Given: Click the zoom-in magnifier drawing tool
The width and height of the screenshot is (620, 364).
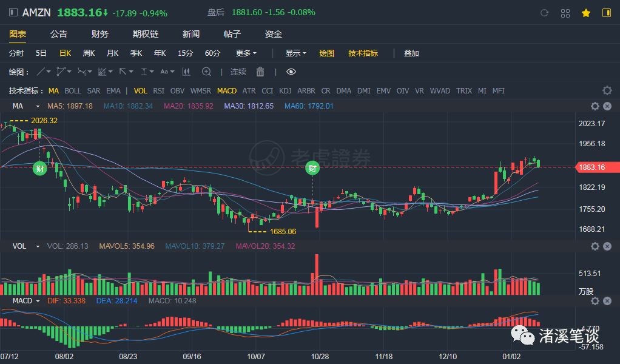Looking at the screenshot, I should point(206,72).
